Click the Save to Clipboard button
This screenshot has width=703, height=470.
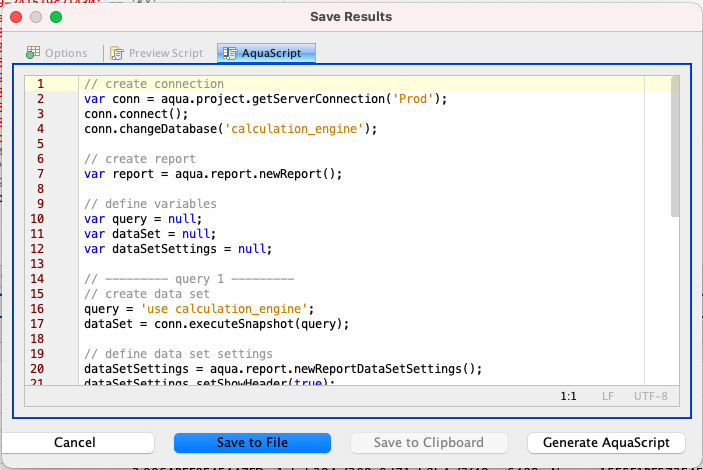429,442
